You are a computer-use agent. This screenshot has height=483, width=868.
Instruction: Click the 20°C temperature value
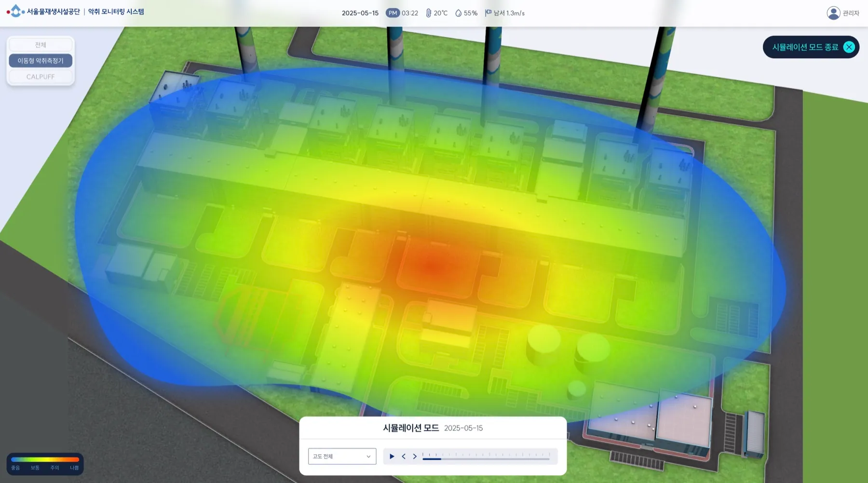pyautogui.click(x=441, y=13)
